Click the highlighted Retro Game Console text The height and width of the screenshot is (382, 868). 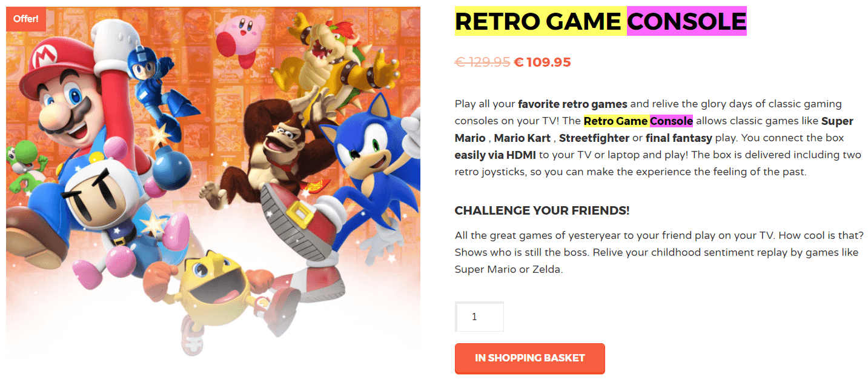[x=638, y=121]
